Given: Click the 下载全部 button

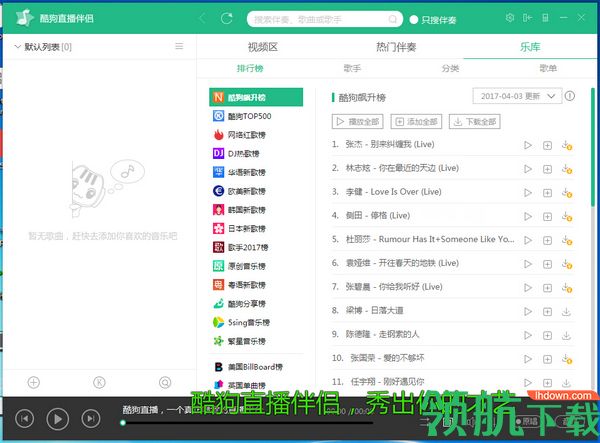Looking at the screenshot, I should [x=474, y=122].
